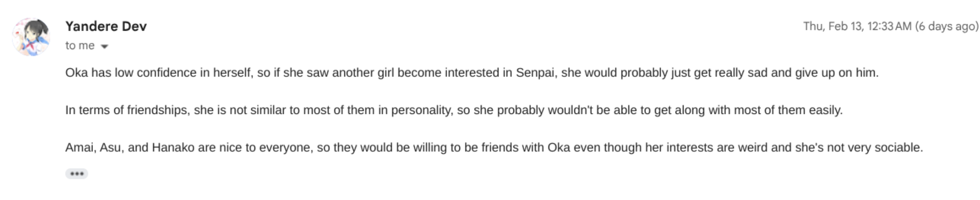Click the name "Hanako" in the third paragraph
The height and width of the screenshot is (200, 980).
[173, 147]
